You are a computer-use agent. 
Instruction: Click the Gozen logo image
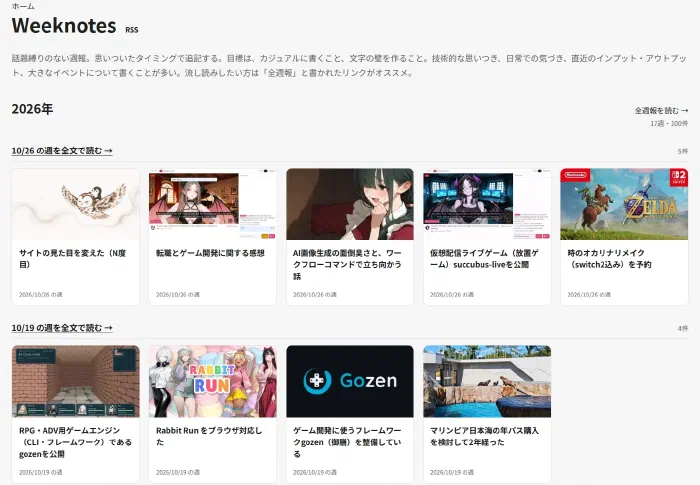point(350,381)
